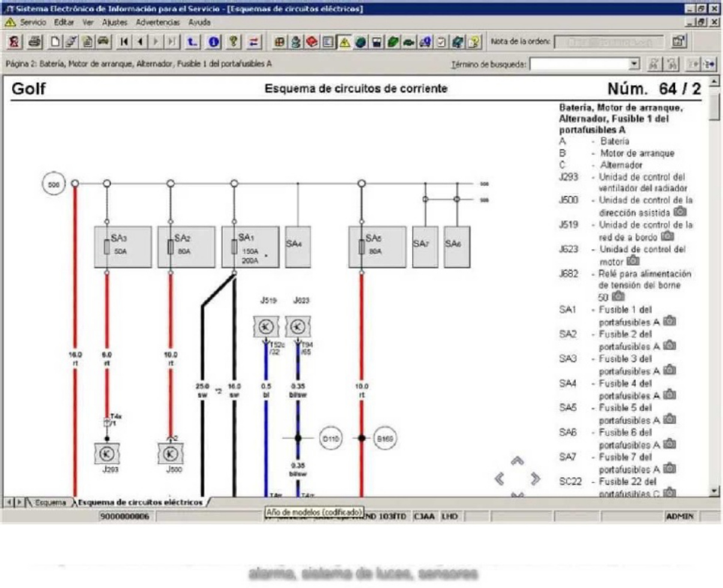Click the blank new document toolbar icon
The width and height of the screenshot is (723, 588).
coord(55,41)
